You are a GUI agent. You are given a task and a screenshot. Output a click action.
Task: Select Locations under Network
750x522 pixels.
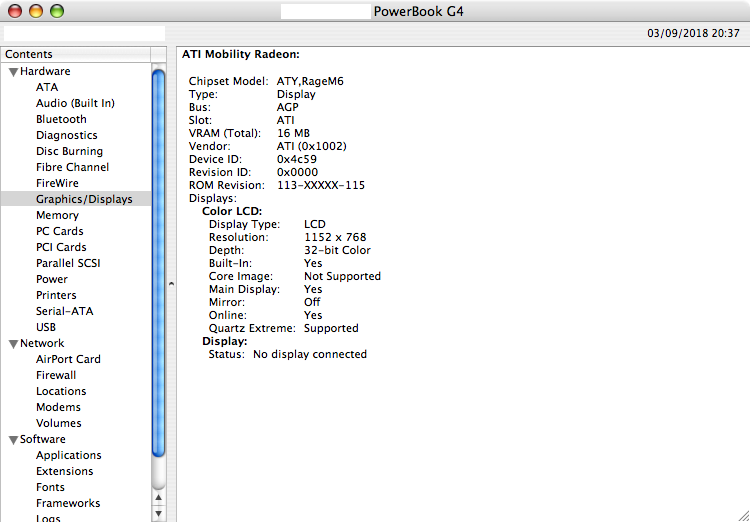[x=61, y=391]
